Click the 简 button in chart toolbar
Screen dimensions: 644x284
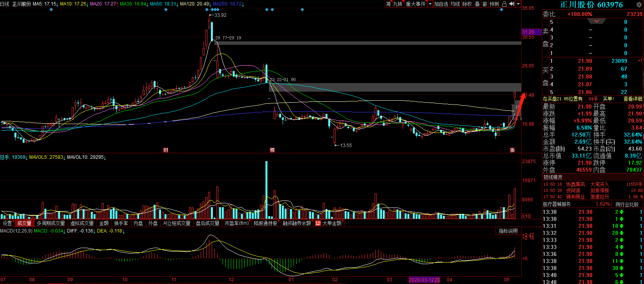pyautogui.click(x=388, y=4)
